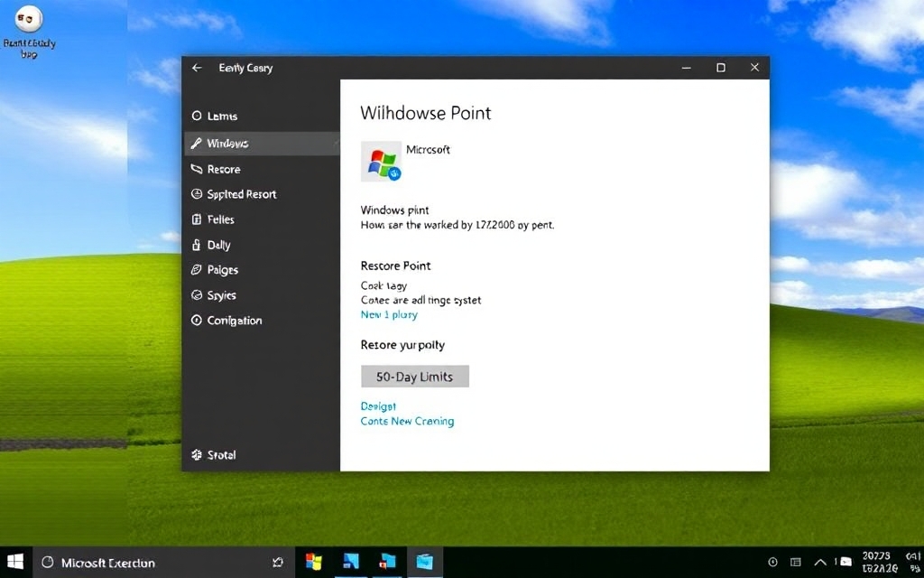Click the taskbar search circle icon
This screenshot has width=924, height=578.
pos(48,563)
